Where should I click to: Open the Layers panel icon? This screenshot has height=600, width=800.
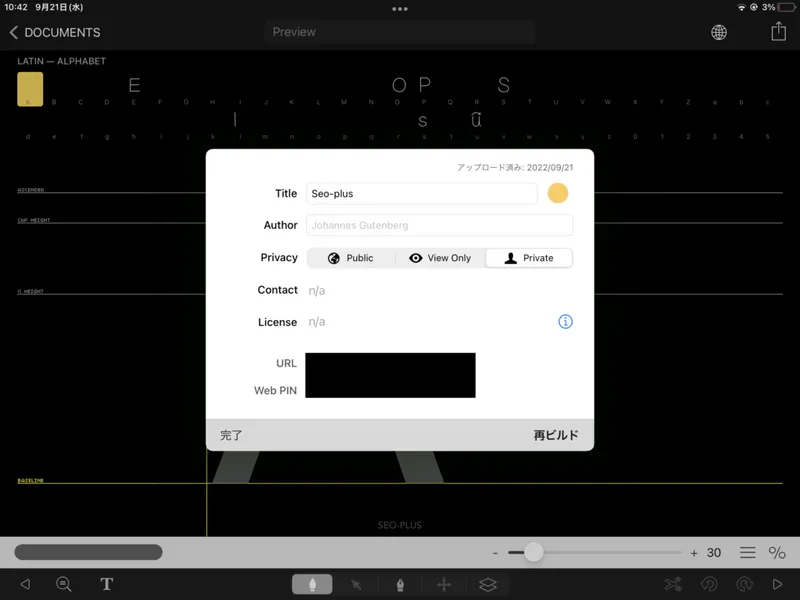(x=488, y=584)
